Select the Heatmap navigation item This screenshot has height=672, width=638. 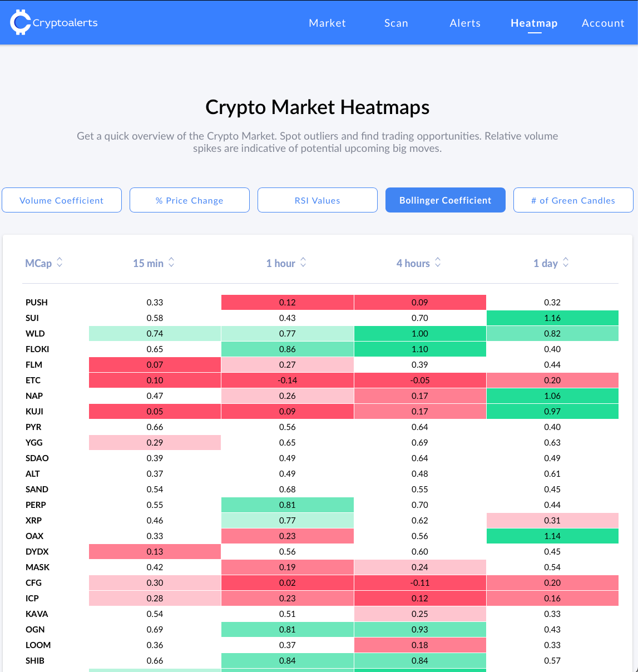click(x=534, y=23)
